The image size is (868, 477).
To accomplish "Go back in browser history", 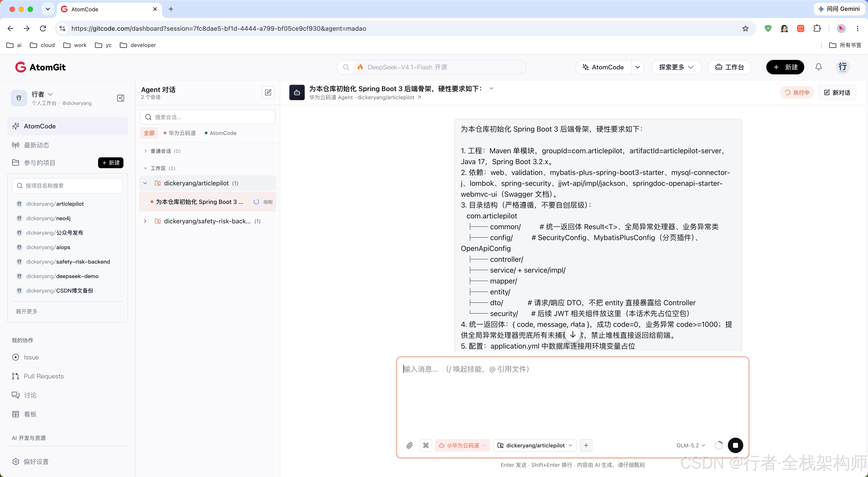I will point(10,29).
